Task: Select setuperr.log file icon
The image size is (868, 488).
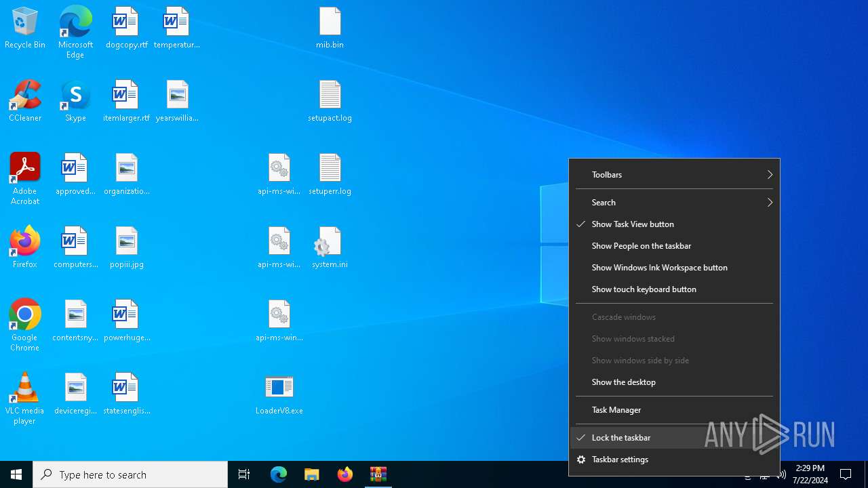Action: [330, 175]
